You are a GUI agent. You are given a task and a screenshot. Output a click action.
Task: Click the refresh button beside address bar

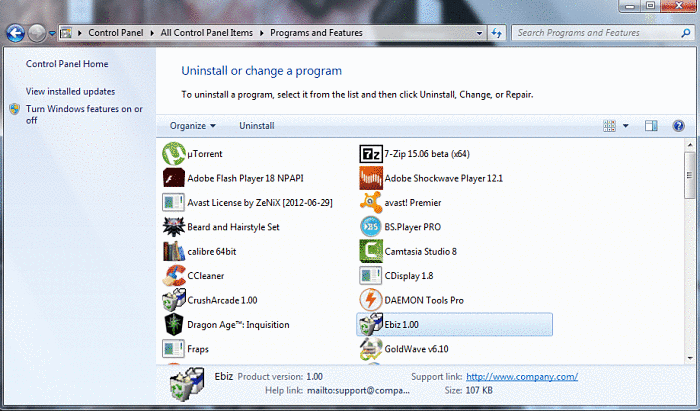click(x=496, y=33)
